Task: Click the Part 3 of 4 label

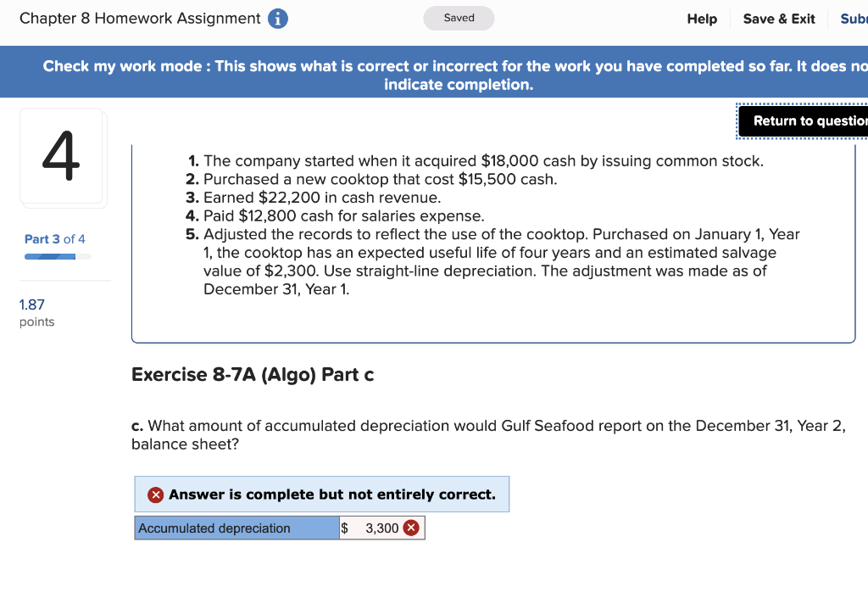Action: click(54, 239)
